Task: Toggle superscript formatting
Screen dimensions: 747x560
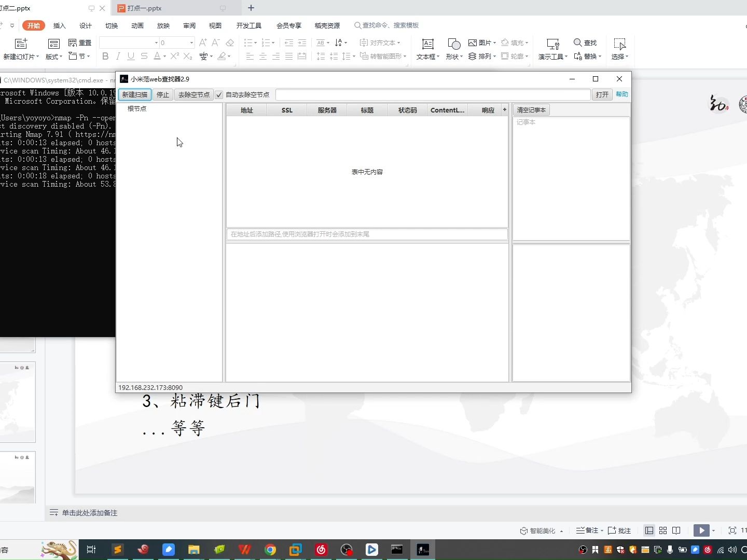Action: 175,56
